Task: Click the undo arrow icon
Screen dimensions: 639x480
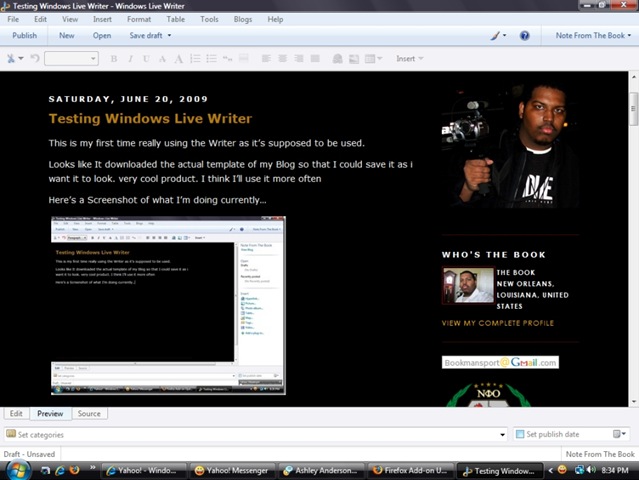Action: click(35, 59)
